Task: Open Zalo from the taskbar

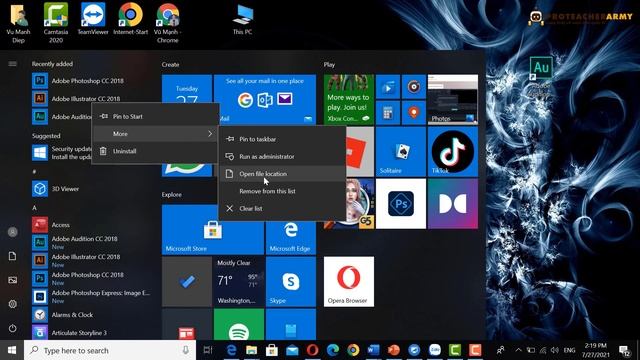Action: click(x=435, y=350)
